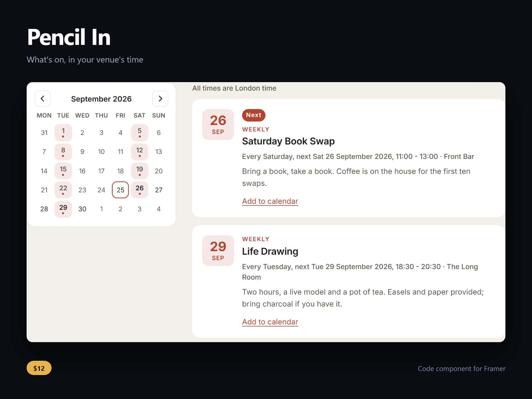
Task: Add Life Drawing to calendar
Action: (270, 322)
